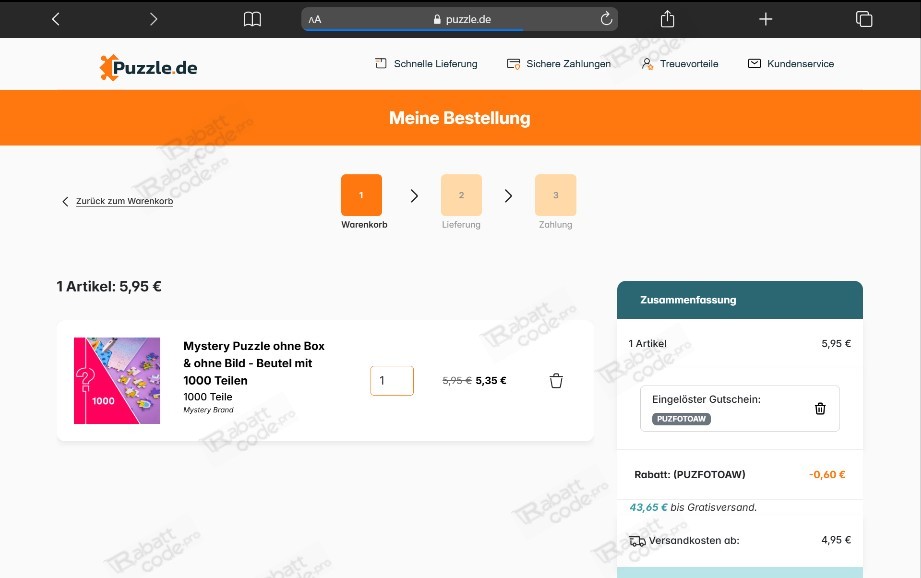Viewport: 921px width, 578px height.
Task: Open Kundenservice link text
Action: 800,63
